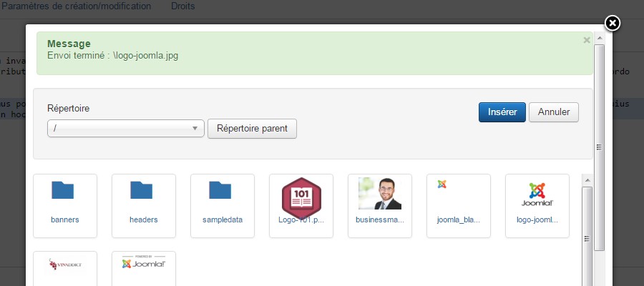Expand the Répertoire dropdown
Screen dimensions: 644x286
(x=126, y=129)
